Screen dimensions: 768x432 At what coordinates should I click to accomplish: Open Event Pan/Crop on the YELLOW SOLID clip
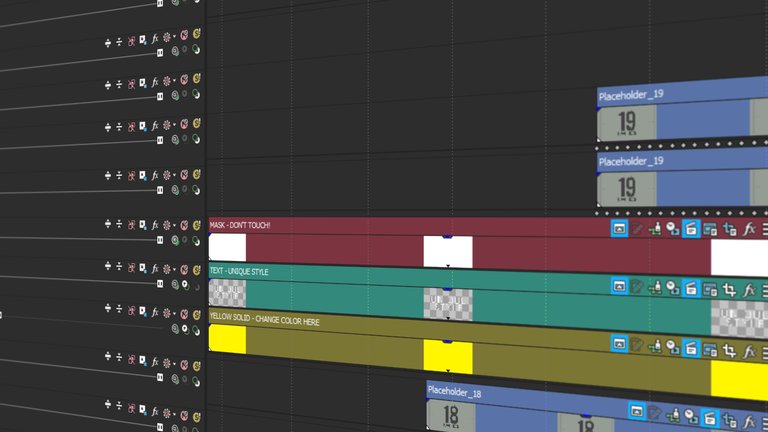(729, 351)
